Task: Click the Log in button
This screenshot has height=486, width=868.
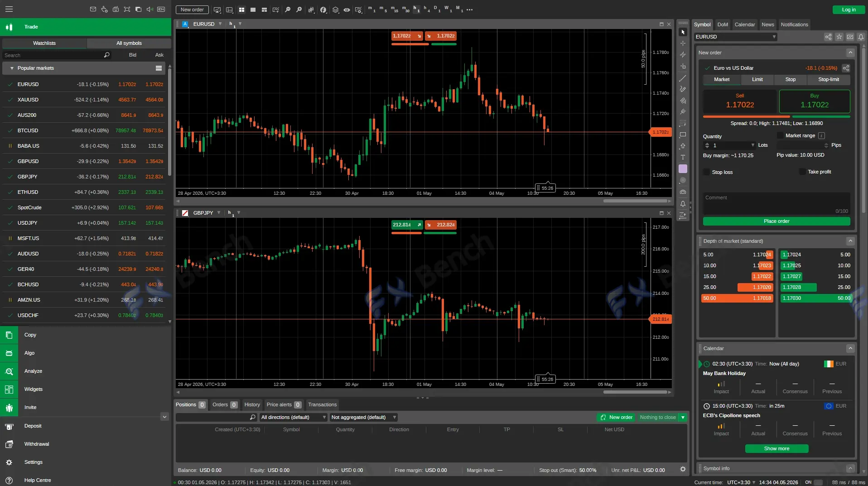Action: point(849,10)
